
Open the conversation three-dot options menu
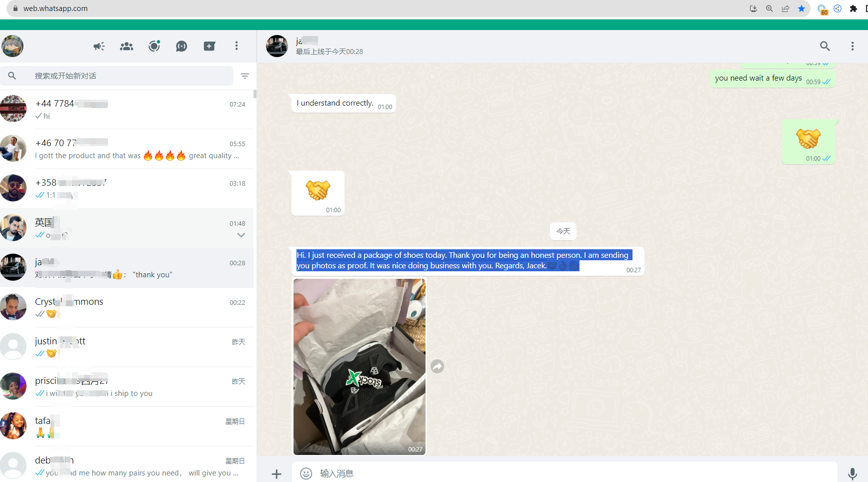[852, 47]
